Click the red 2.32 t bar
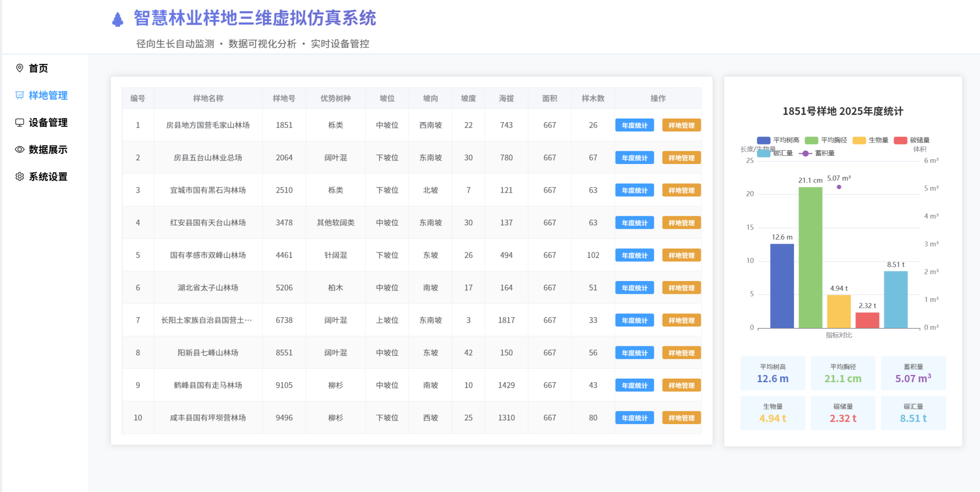The width and height of the screenshot is (980, 492). click(867, 320)
